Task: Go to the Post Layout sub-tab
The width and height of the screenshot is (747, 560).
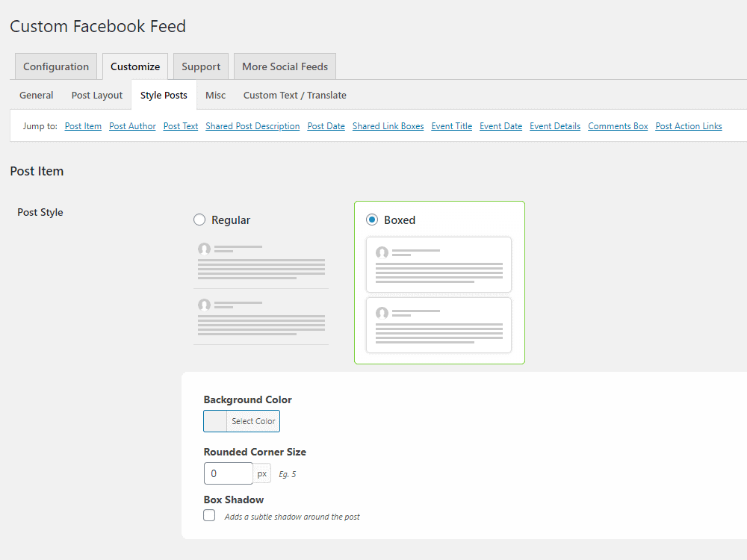Action: (96, 96)
